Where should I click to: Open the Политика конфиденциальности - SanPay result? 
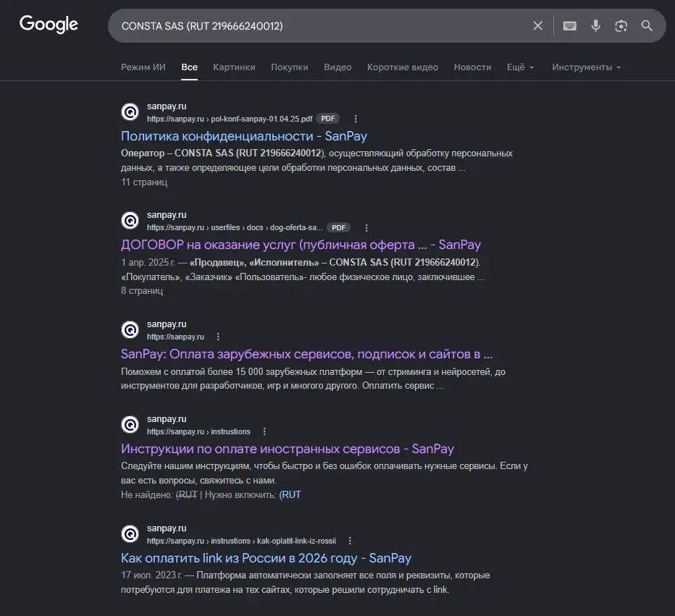[x=243, y=136]
